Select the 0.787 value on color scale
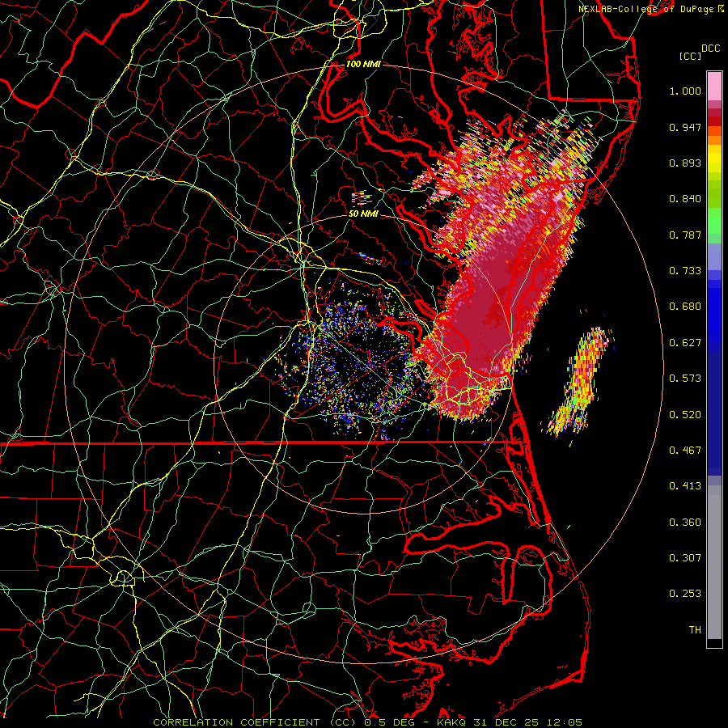Viewport: 728px width, 728px height. click(685, 235)
